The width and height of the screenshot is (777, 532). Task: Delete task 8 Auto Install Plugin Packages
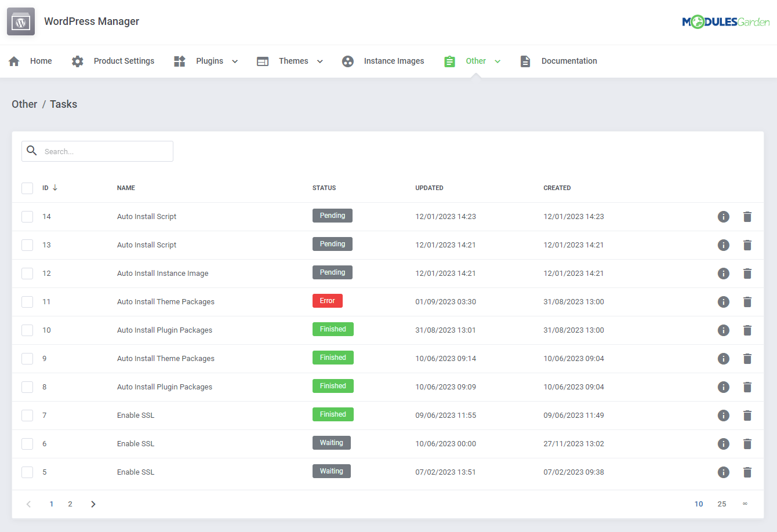coord(747,387)
